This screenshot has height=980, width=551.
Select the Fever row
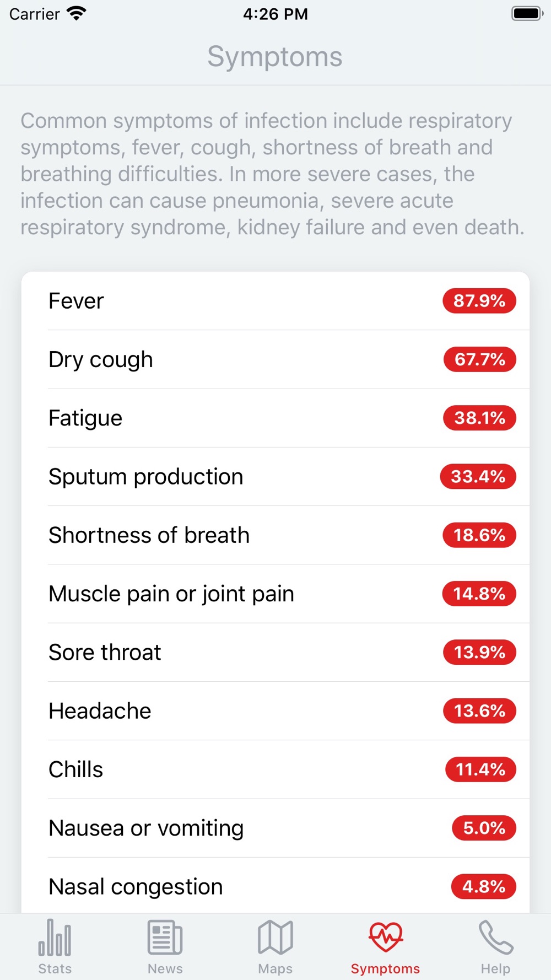pyautogui.click(x=275, y=301)
